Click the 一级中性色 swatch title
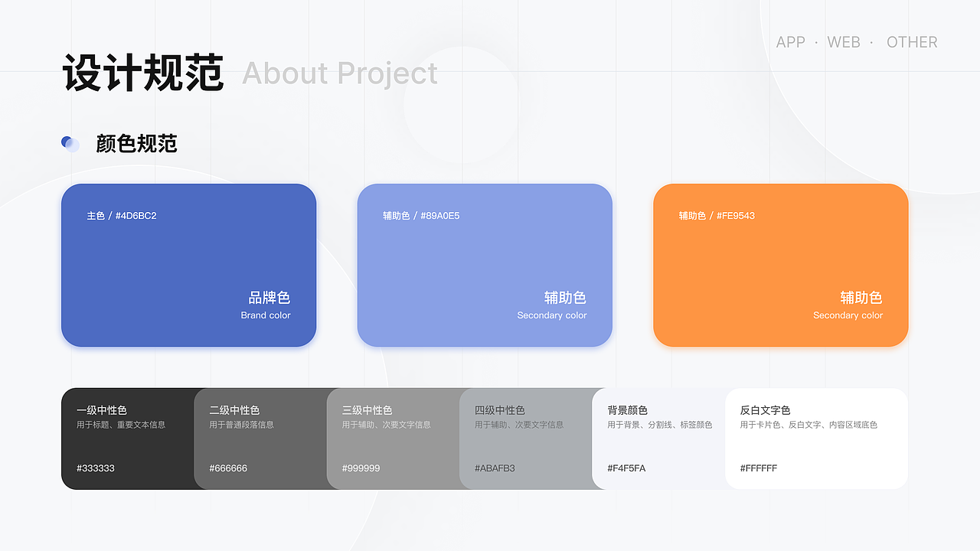 [102, 410]
